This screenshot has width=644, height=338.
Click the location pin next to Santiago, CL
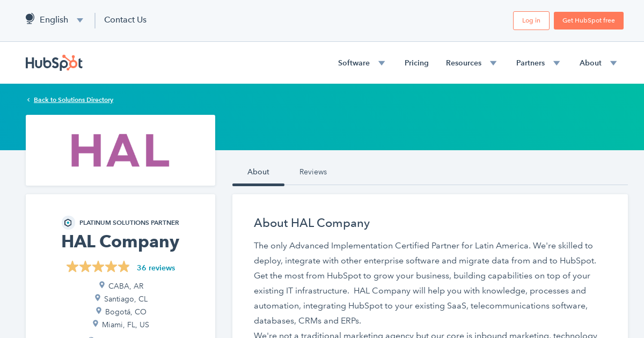coord(98,297)
